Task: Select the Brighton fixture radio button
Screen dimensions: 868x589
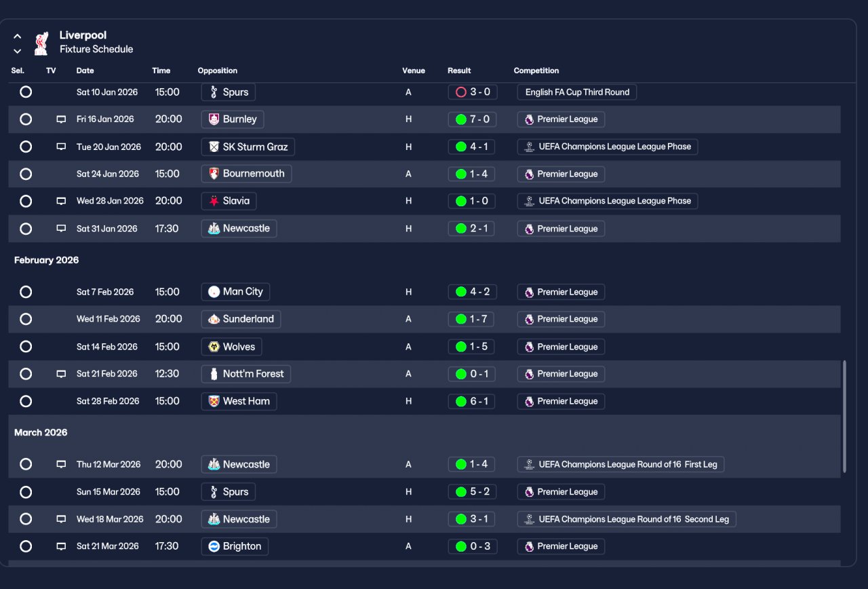Action: (26, 546)
